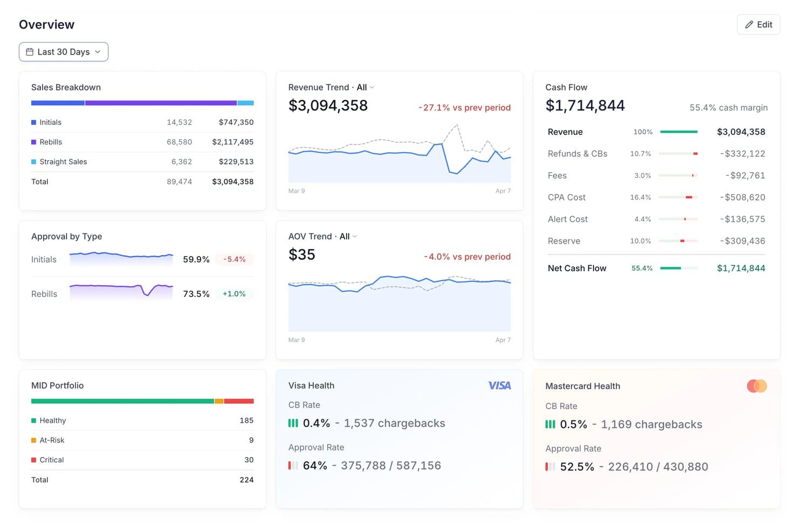This screenshot has width=798, height=532.
Task: Click the Sales Breakdown stacked bar
Action: coord(142,103)
